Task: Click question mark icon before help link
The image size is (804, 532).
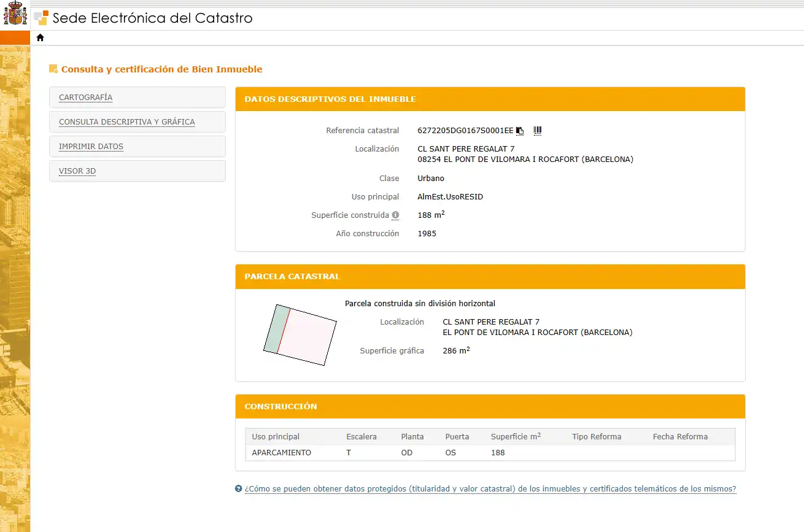Action: [x=238, y=489]
